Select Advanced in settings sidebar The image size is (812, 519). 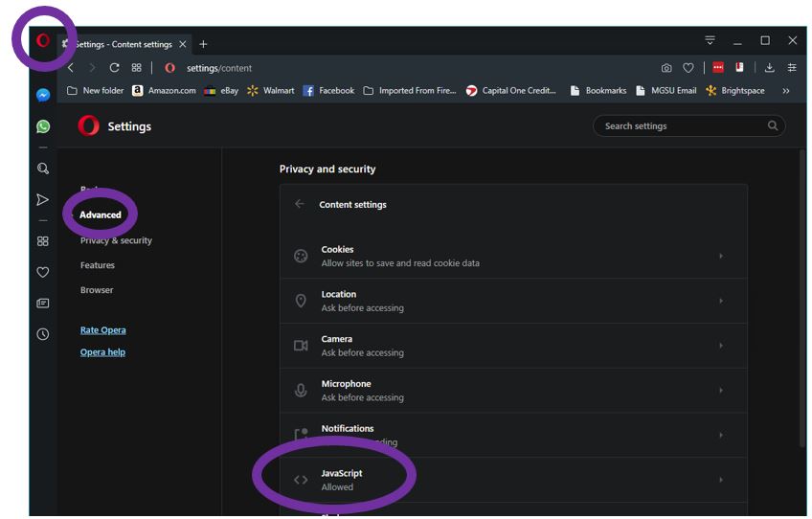pyautogui.click(x=101, y=214)
